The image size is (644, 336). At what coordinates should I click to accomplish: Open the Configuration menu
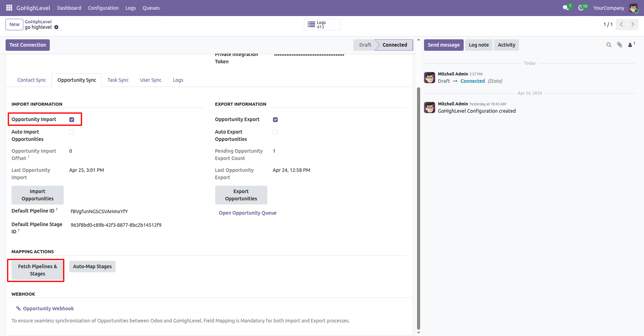click(103, 8)
